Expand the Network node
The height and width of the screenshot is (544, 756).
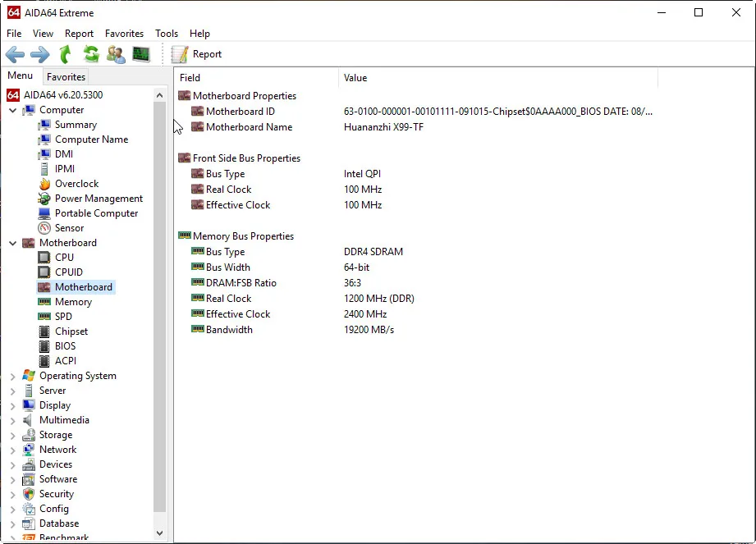point(13,450)
